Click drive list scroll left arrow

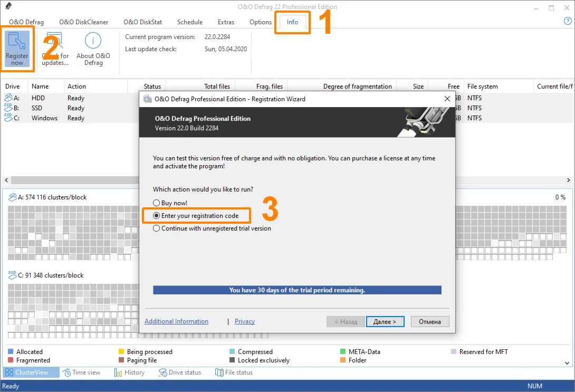[x=6, y=180]
